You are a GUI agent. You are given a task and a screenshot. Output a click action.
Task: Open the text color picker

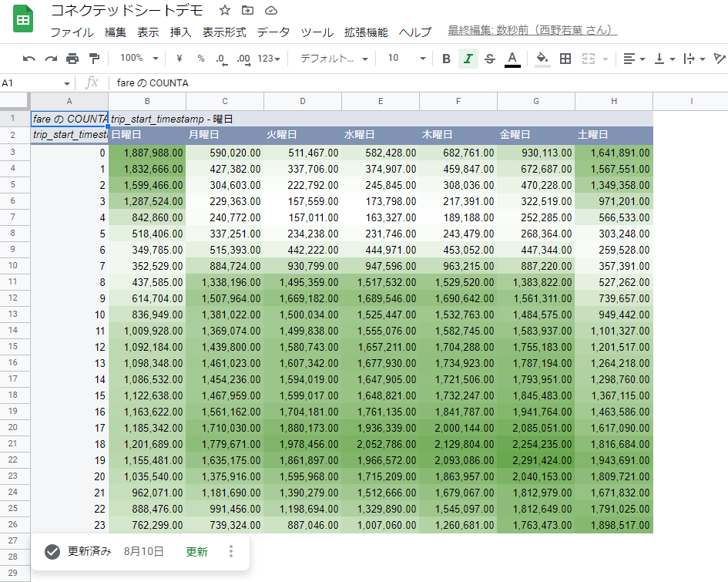click(x=512, y=59)
